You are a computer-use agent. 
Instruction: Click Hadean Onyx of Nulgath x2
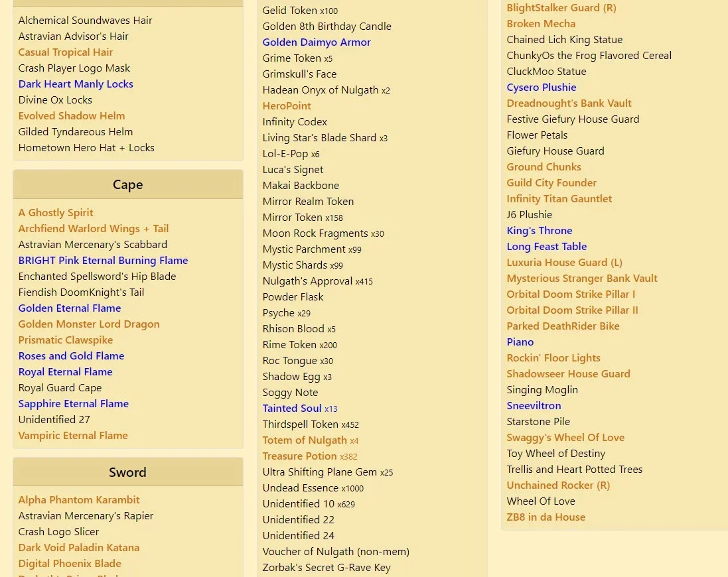pos(326,90)
